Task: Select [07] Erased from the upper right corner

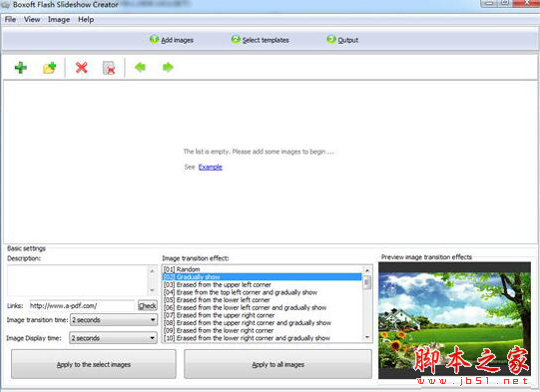Action: tap(263, 315)
